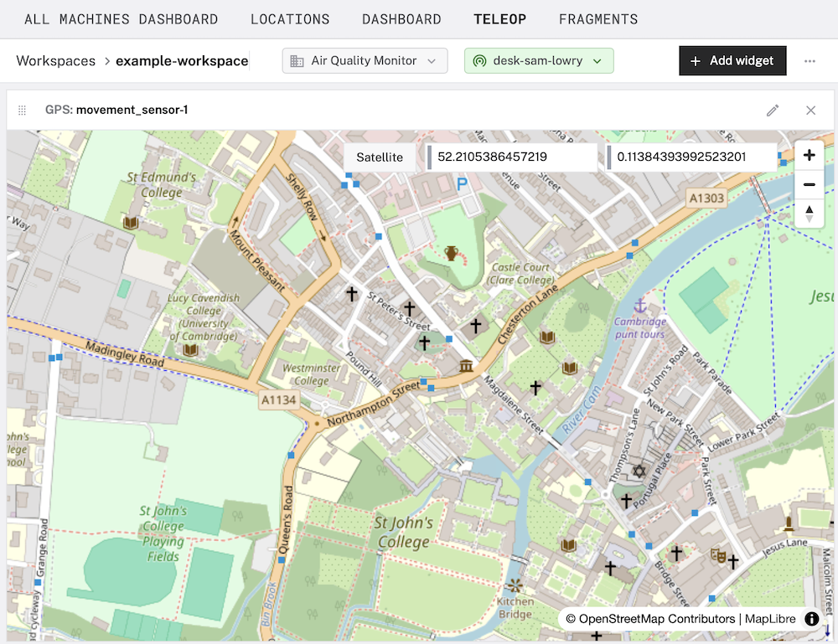
Task: Open the FRAGMENTS tab
Action: coord(598,18)
